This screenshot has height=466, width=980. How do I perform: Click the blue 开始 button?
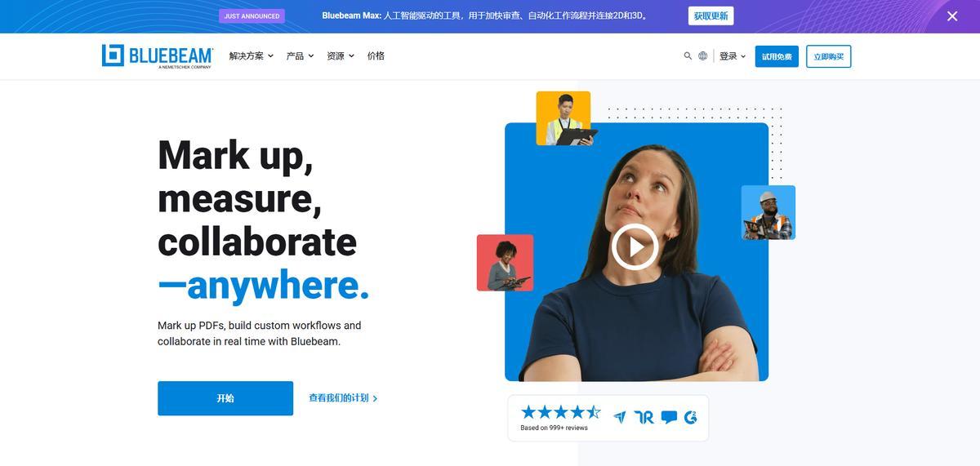pyautogui.click(x=225, y=398)
